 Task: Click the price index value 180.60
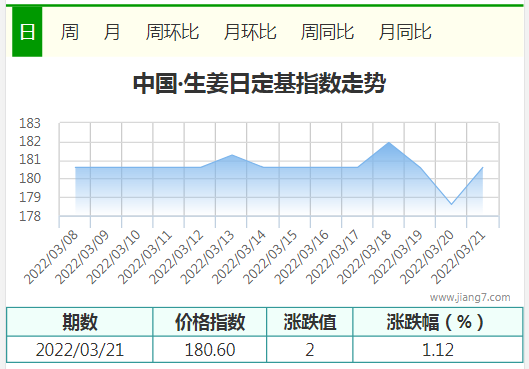click(210, 349)
